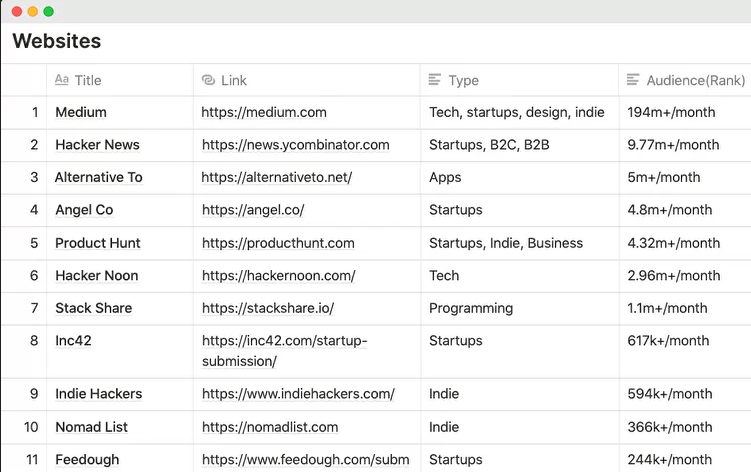Follow the producthunt.com URL
Image resolution: width=751 pixels, height=472 pixels.
coord(278,243)
